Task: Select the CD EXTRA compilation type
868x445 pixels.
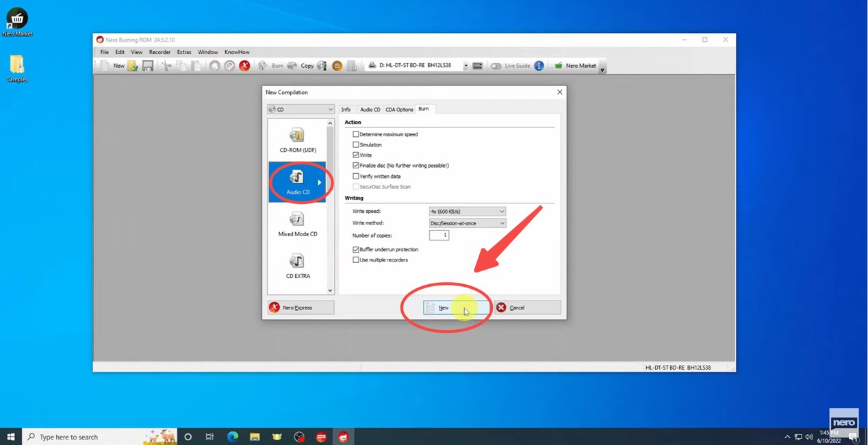Action: pyautogui.click(x=298, y=266)
